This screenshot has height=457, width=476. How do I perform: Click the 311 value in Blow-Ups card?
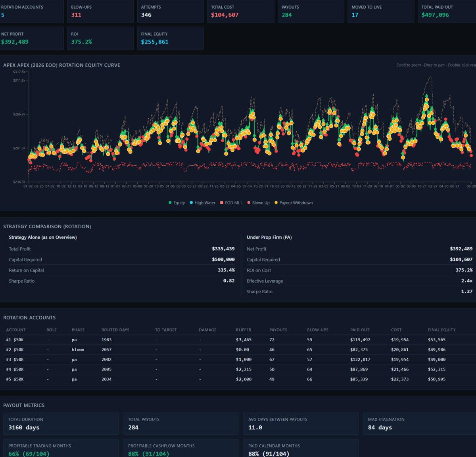[x=76, y=15]
